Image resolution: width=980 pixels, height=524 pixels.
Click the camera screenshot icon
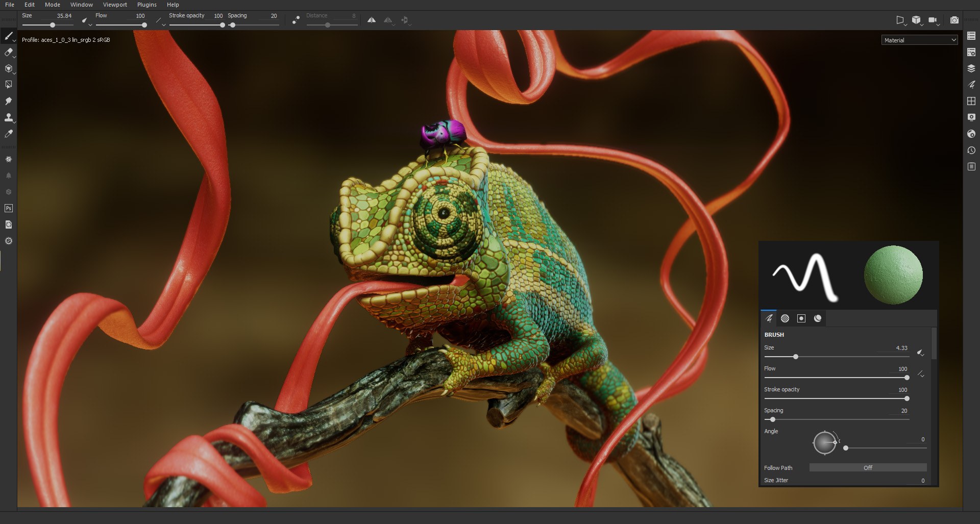[954, 20]
